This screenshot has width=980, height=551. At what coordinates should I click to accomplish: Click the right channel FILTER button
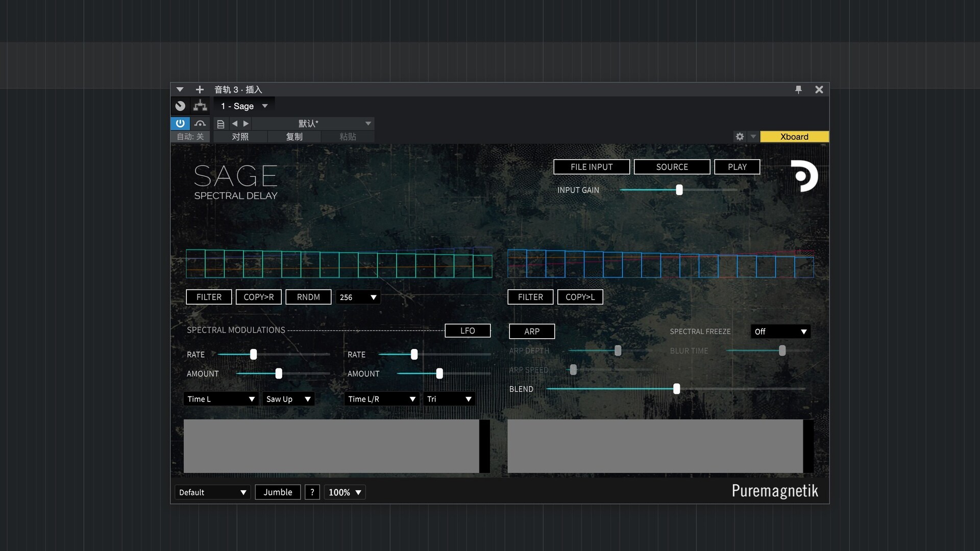pyautogui.click(x=530, y=297)
